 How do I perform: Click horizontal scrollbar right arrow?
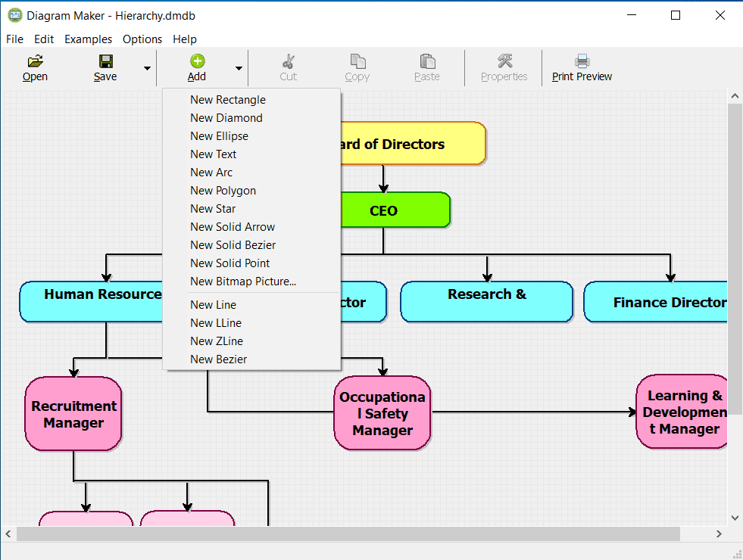click(x=719, y=534)
